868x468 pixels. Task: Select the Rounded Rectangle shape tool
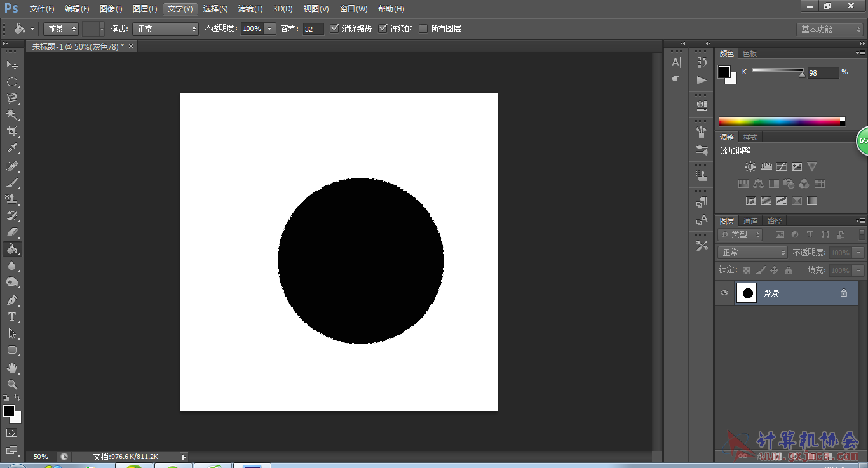click(12, 350)
